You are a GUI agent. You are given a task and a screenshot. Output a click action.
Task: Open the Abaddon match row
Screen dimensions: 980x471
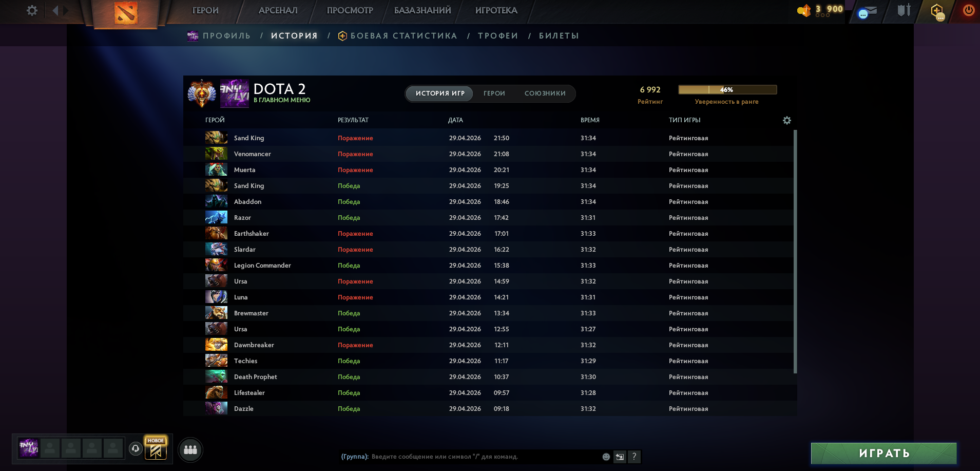(488, 202)
